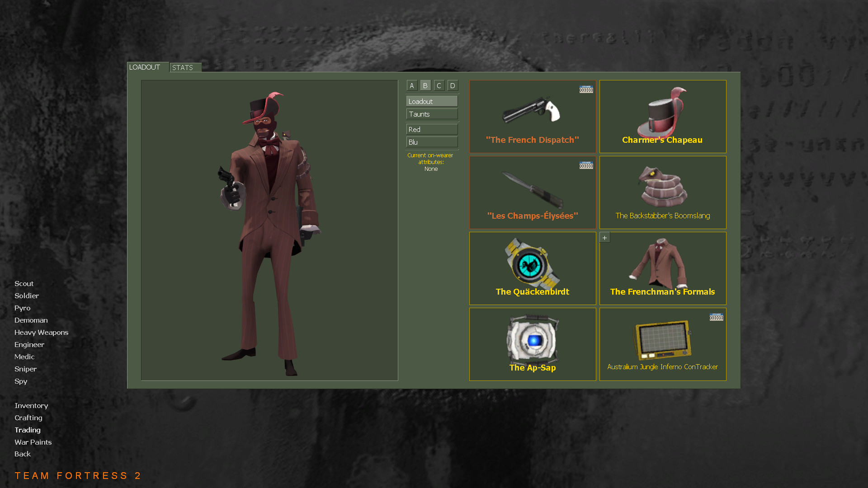Click the strange counter on French Dispatch
The image size is (868, 488).
[586, 89]
